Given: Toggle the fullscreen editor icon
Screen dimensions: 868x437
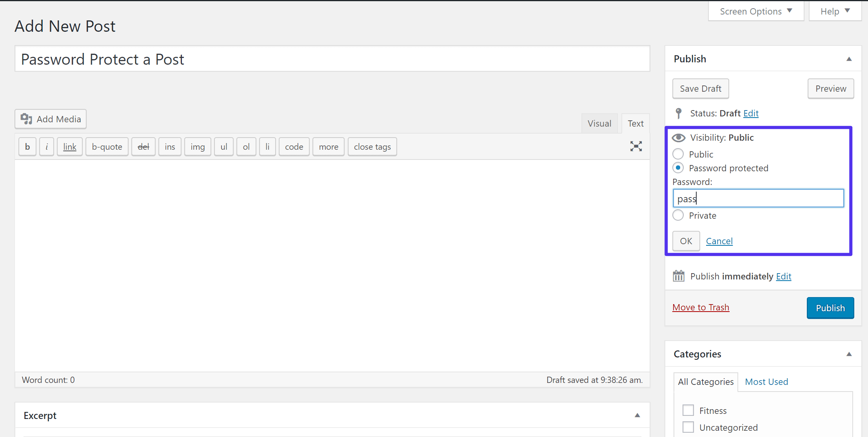Looking at the screenshot, I should click(x=636, y=147).
